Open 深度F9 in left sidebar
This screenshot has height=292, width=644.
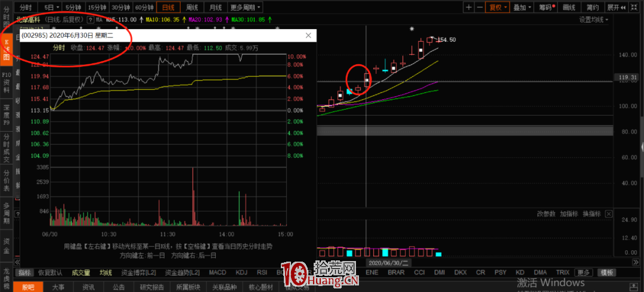tap(6, 114)
